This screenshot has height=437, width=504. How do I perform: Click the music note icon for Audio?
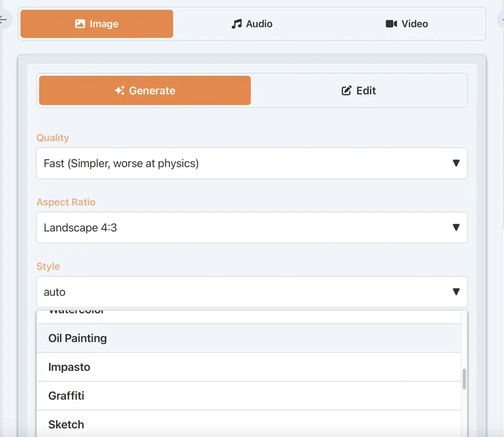pos(237,24)
